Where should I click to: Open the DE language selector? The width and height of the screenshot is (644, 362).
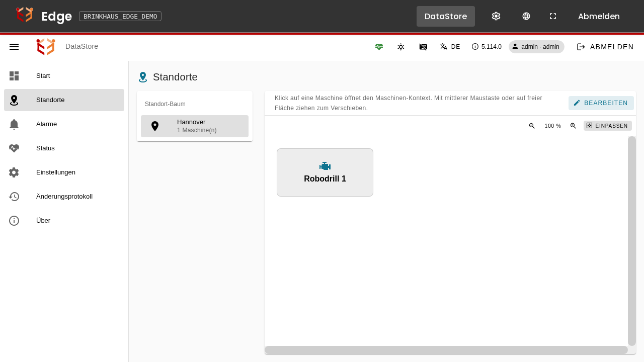coord(450,47)
